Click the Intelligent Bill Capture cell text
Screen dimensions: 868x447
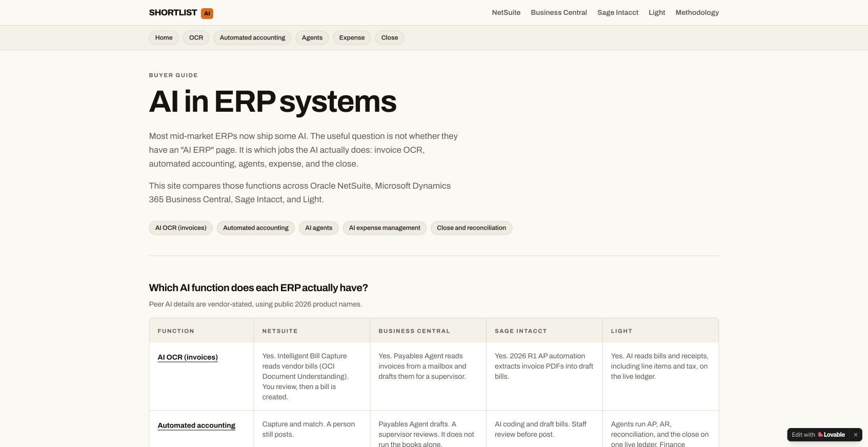pos(307,376)
